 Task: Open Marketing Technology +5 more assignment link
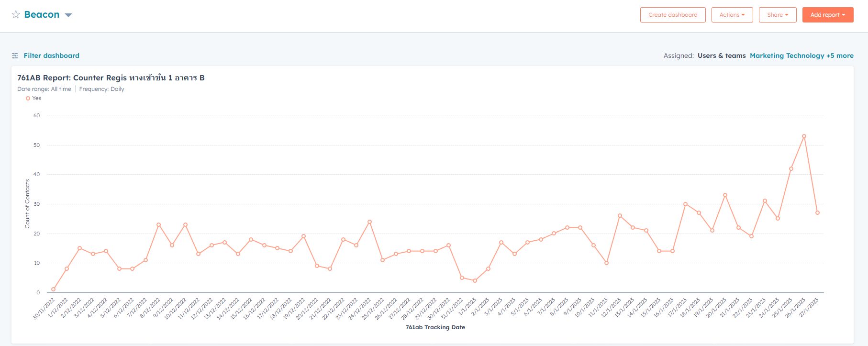(x=801, y=56)
